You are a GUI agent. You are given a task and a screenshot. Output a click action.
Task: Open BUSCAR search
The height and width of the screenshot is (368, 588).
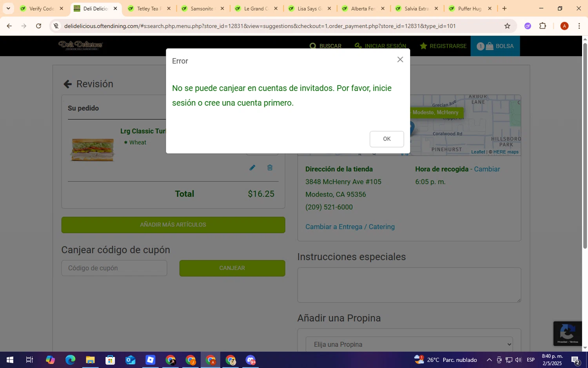325,46
